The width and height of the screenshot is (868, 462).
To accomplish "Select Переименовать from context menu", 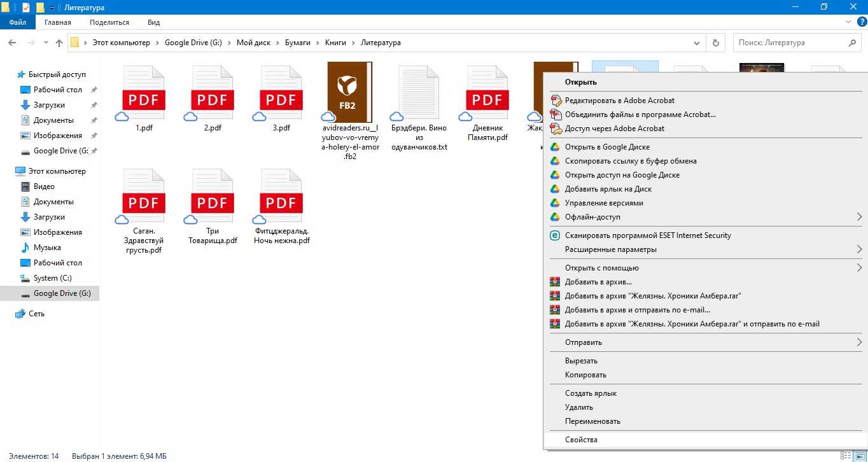I will (592, 421).
